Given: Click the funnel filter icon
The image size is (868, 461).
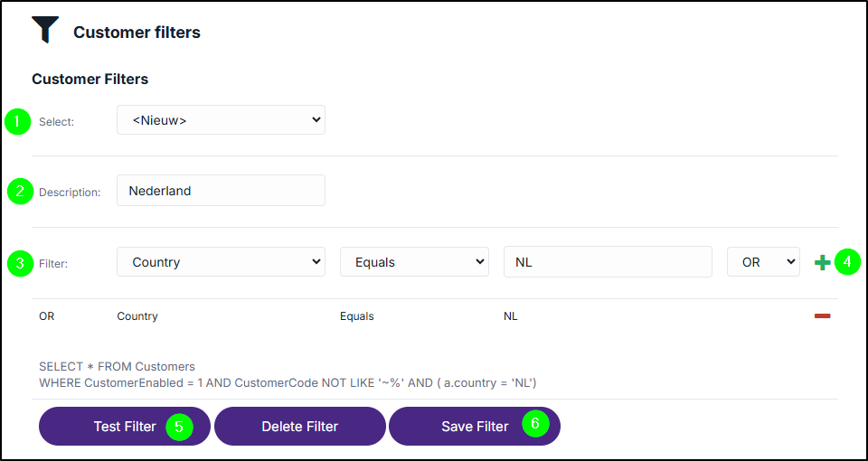Looking at the screenshot, I should click(45, 30).
